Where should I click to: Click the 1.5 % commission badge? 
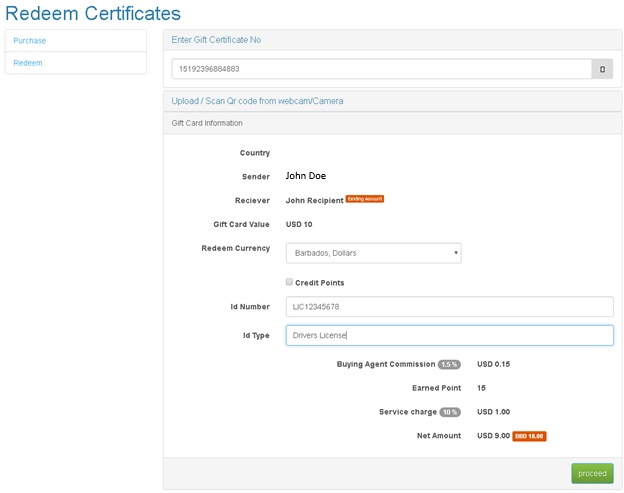coord(449,364)
